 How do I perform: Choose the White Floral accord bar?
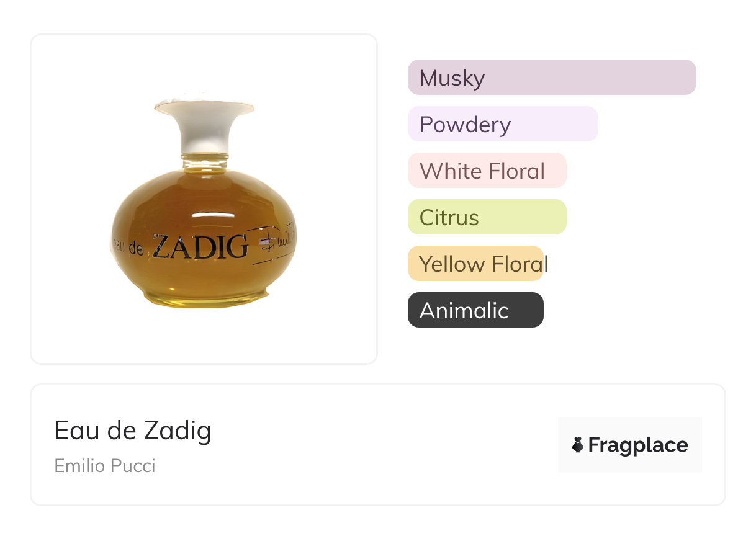pos(487,171)
